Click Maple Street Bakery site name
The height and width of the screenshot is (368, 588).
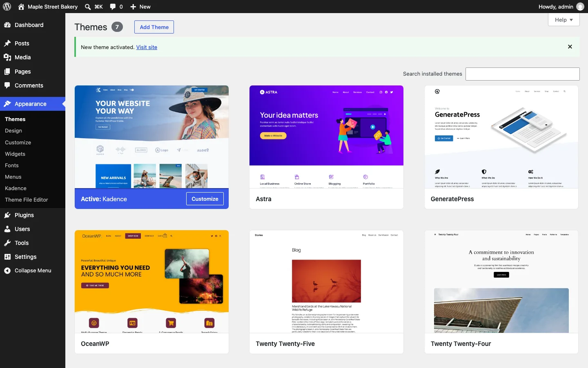[53, 7]
